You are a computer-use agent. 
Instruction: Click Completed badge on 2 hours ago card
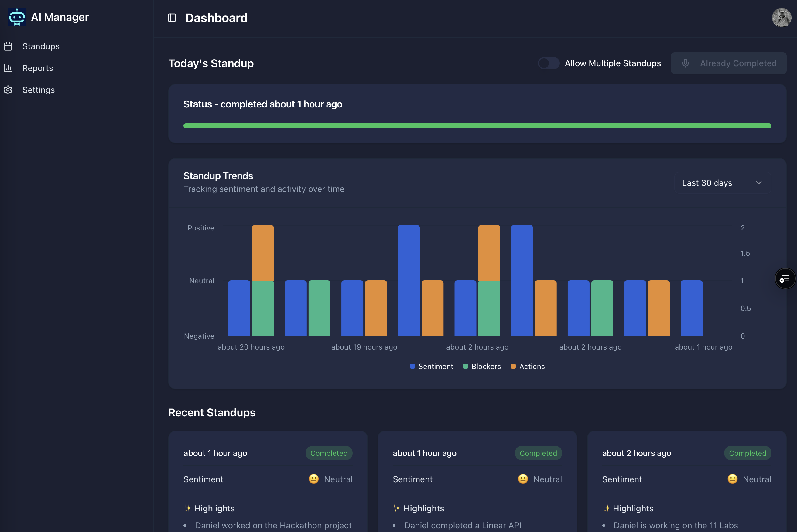747,453
